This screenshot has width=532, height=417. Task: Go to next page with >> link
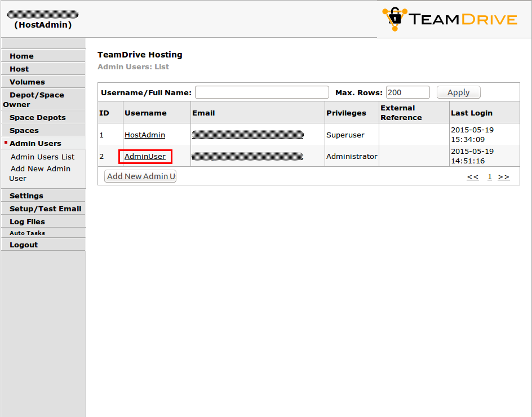[503, 177]
